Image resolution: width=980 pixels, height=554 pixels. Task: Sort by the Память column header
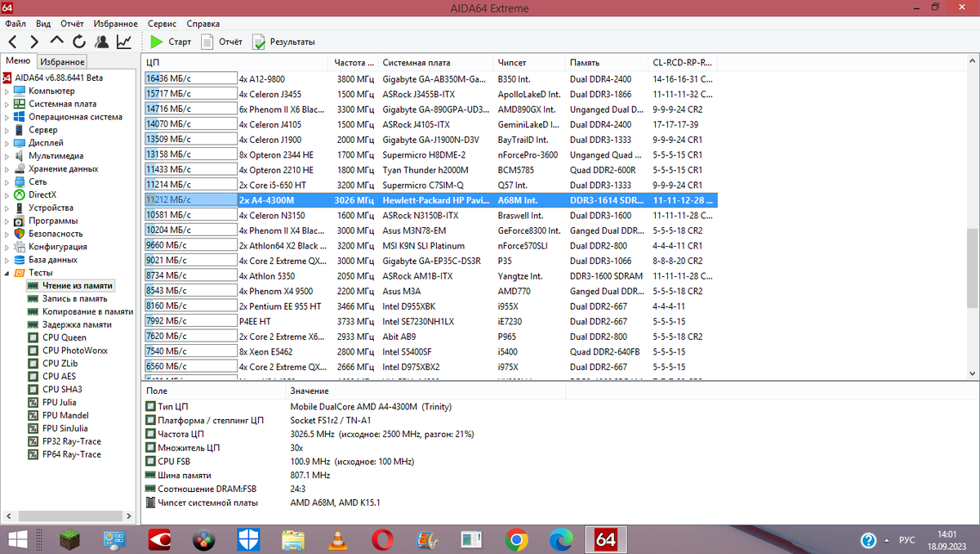(x=607, y=63)
